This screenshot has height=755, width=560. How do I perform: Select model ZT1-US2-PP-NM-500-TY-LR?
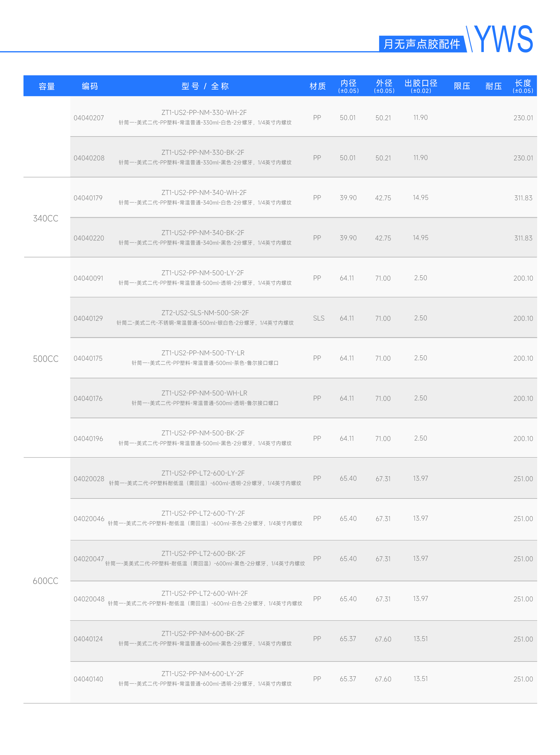(203, 353)
